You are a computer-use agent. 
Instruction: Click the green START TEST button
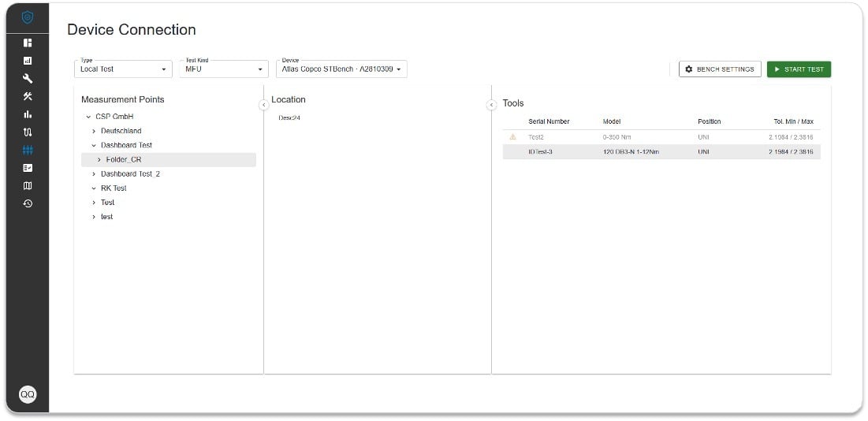799,69
